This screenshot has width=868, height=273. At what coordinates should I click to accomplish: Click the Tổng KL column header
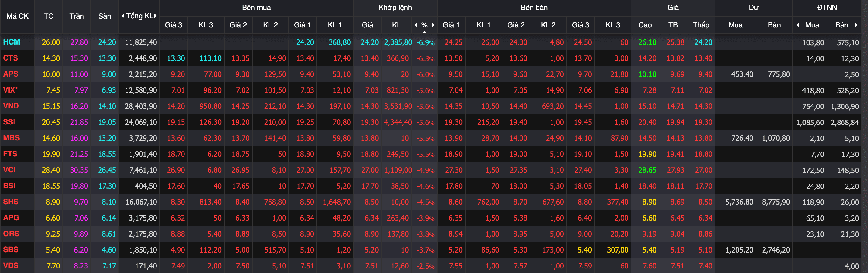pyautogui.click(x=140, y=16)
